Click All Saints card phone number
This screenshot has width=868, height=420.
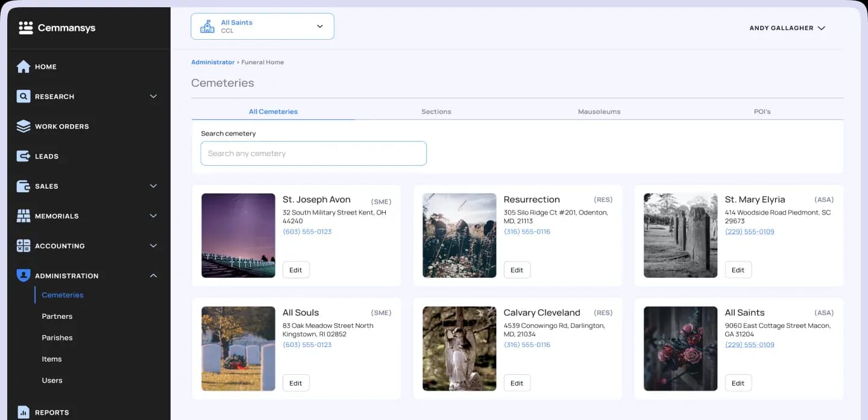coord(750,345)
